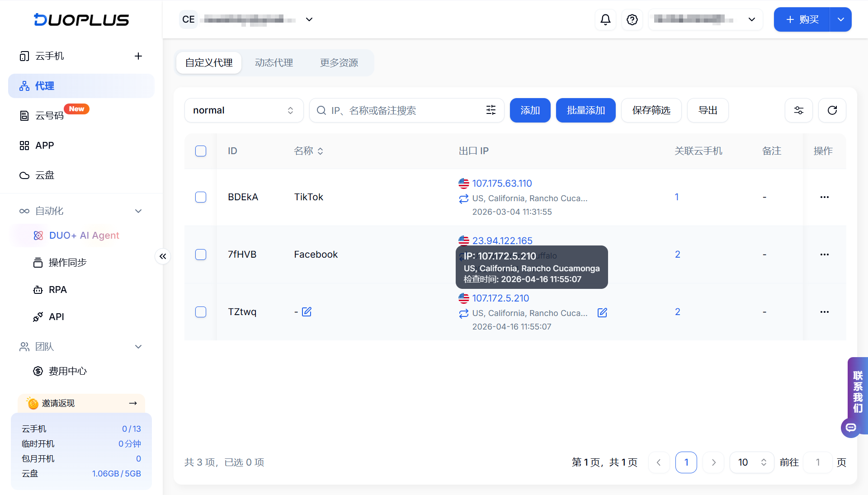Click the plus icon next to 云手机
The image size is (868, 495).
[138, 56]
